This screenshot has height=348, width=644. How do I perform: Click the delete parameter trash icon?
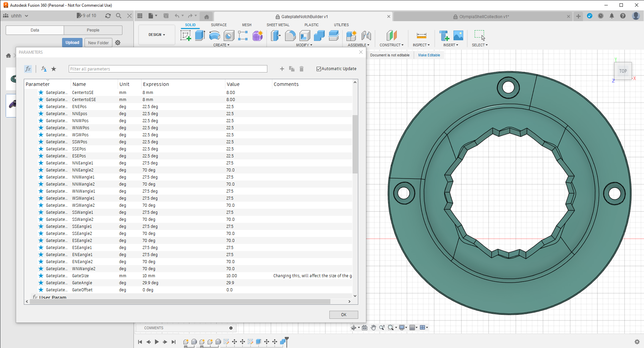pos(302,69)
